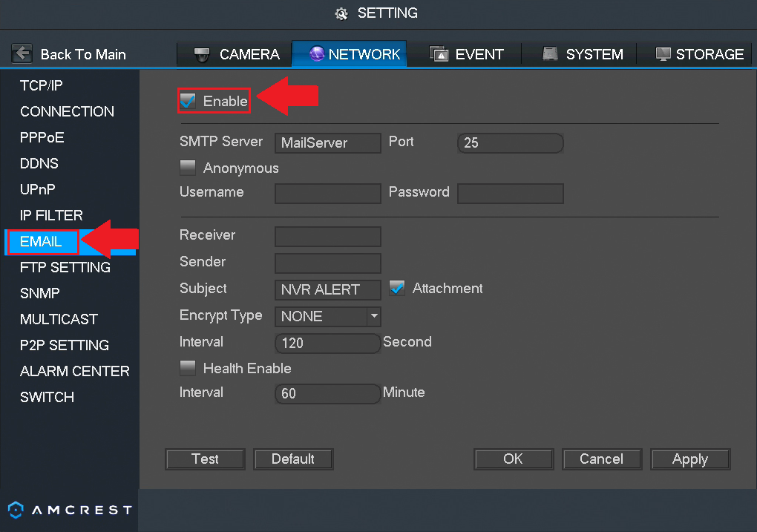The width and height of the screenshot is (757, 532).
Task: Click the Subject field showing NVR ALERT
Action: tap(328, 289)
